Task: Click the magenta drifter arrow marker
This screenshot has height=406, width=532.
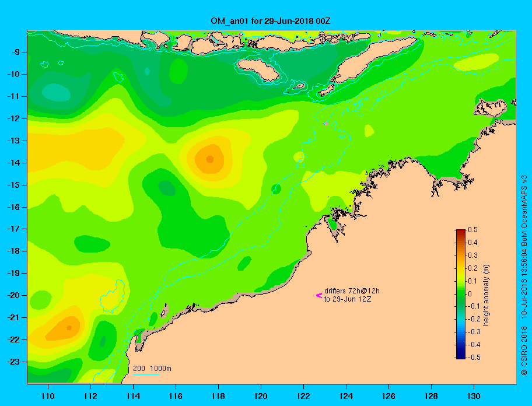Action: (319, 295)
